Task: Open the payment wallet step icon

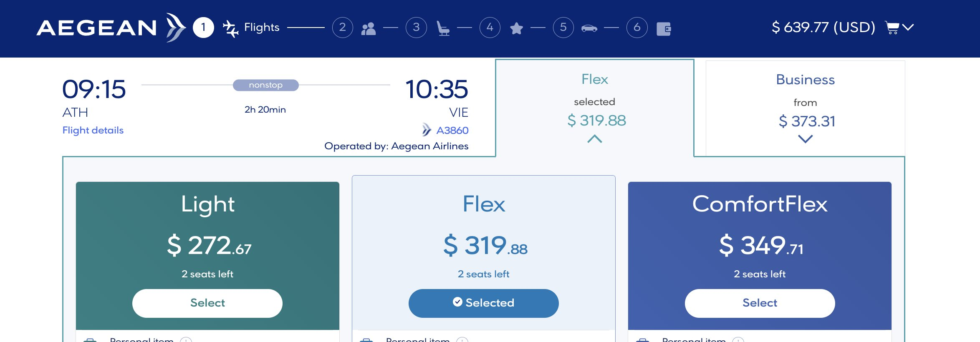Action: 664,28
